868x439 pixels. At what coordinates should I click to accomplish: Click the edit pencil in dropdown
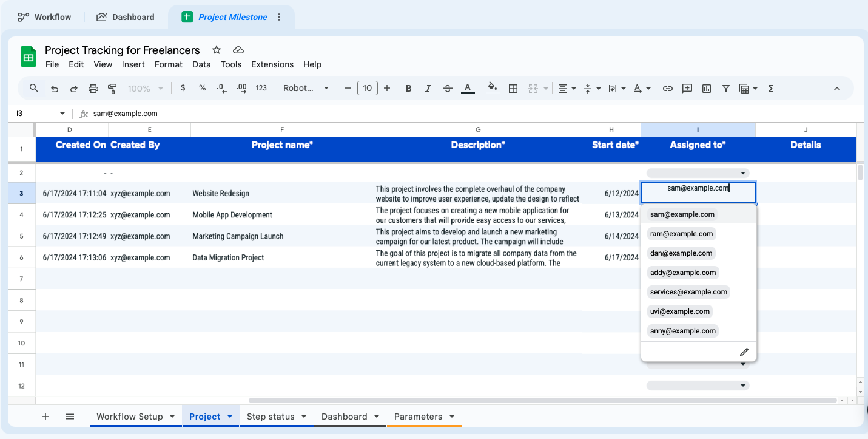[x=744, y=352]
